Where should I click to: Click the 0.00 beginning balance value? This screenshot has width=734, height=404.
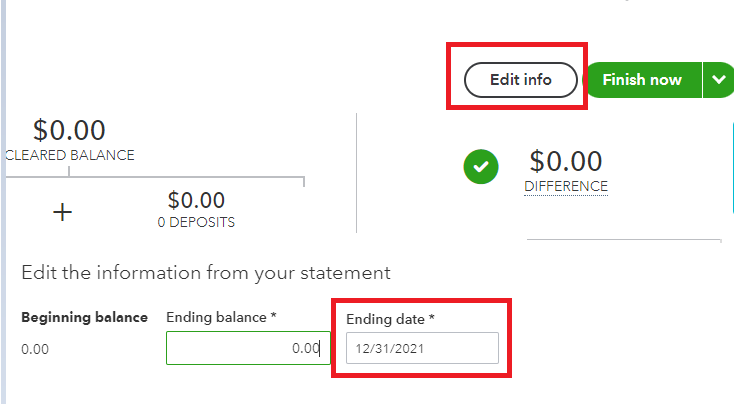point(35,349)
